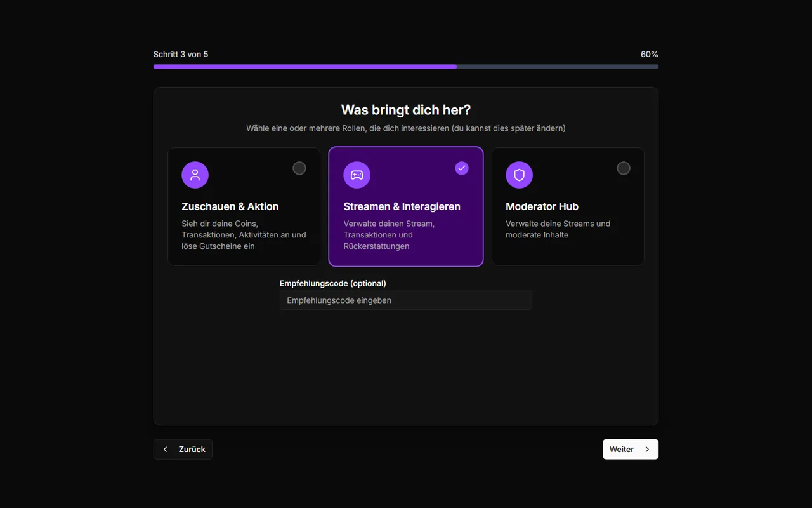Click the subtitle Wähle eine oder mehrere Rollen
Screen dimensions: 812x508
point(406,128)
